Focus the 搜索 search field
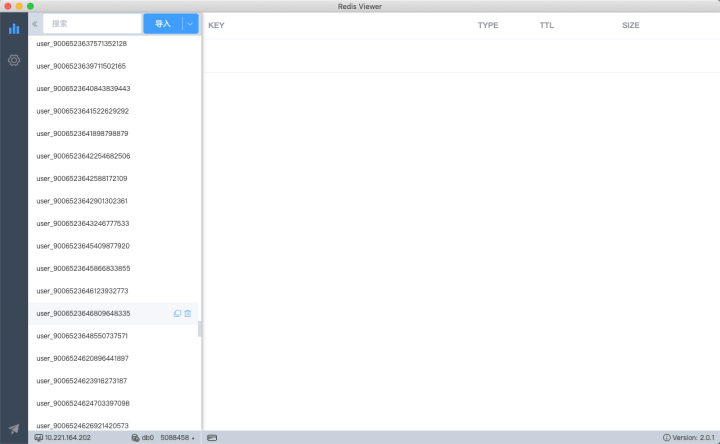Screen dimensions: 720x444 (92, 24)
